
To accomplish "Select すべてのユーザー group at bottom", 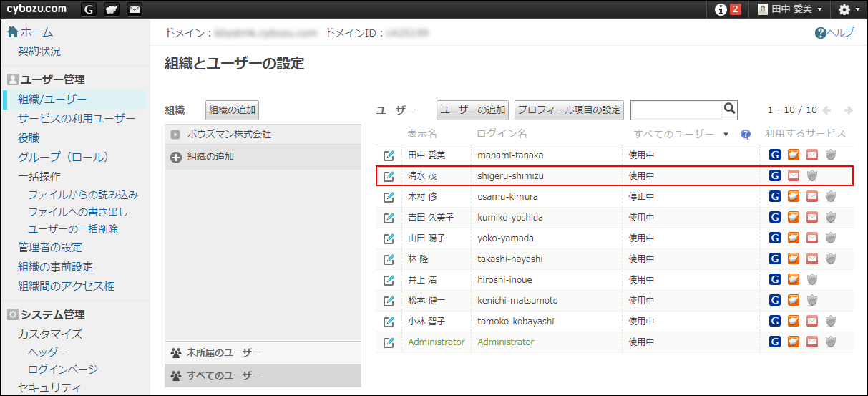I will click(x=263, y=375).
